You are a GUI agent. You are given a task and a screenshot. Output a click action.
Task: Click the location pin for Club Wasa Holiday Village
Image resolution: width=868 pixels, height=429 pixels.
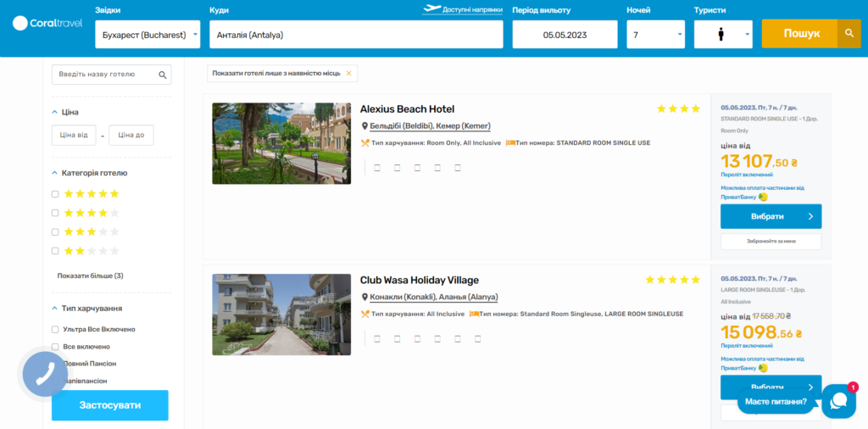364,298
